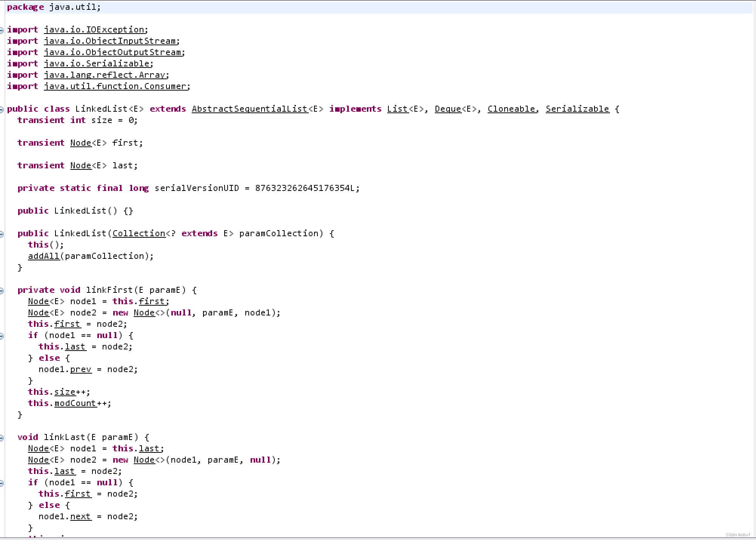Fold the LinkedList(Collection) constructor
The width and height of the screenshot is (756, 540).
[x=2, y=234]
